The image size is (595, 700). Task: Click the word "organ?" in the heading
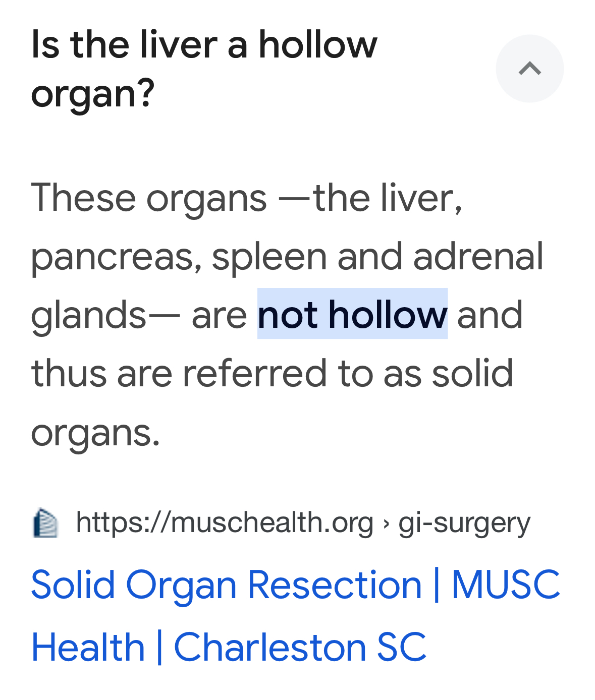point(92,94)
